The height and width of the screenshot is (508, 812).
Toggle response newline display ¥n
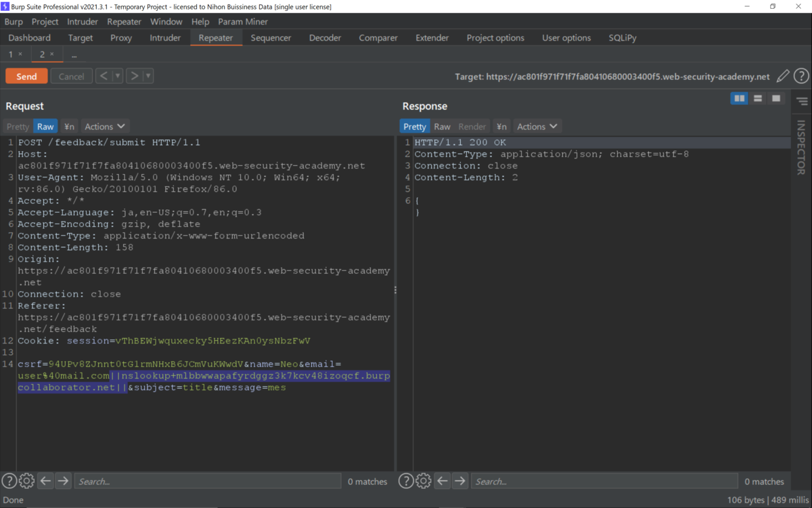pyautogui.click(x=501, y=127)
